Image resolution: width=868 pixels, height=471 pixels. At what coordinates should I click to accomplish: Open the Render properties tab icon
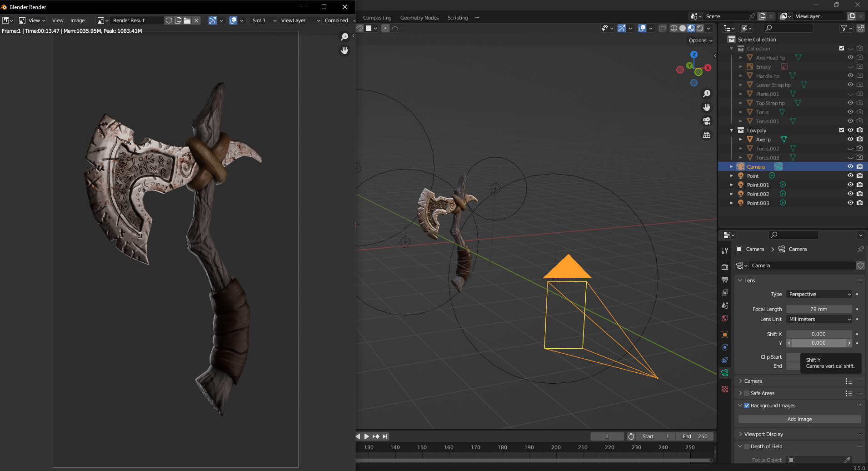pos(725,267)
